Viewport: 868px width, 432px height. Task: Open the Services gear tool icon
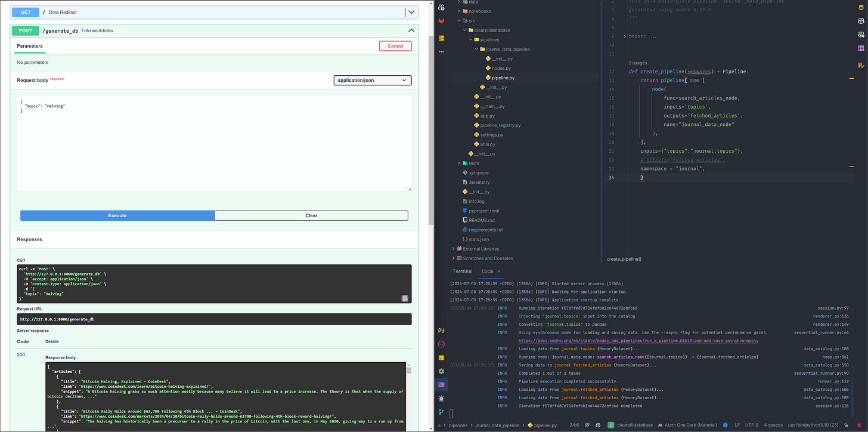(x=441, y=371)
